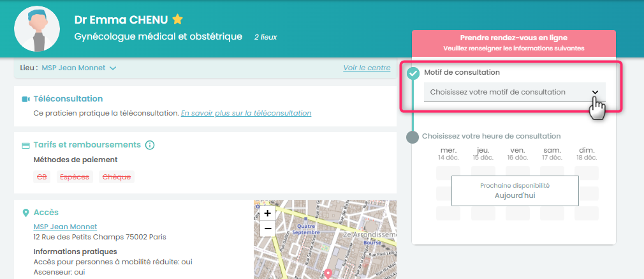Screen dimensions: 644x279
Task: Click the location pin icon beside Accès
Action: pos(26,212)
